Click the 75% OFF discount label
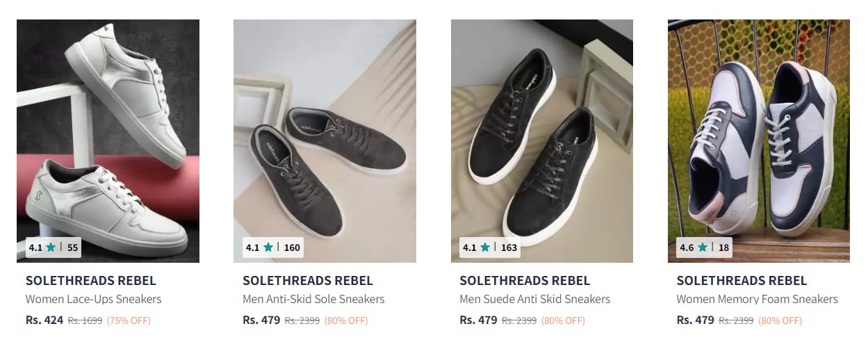The width and height of the screenshot is (868, 342). coord(129,321)
